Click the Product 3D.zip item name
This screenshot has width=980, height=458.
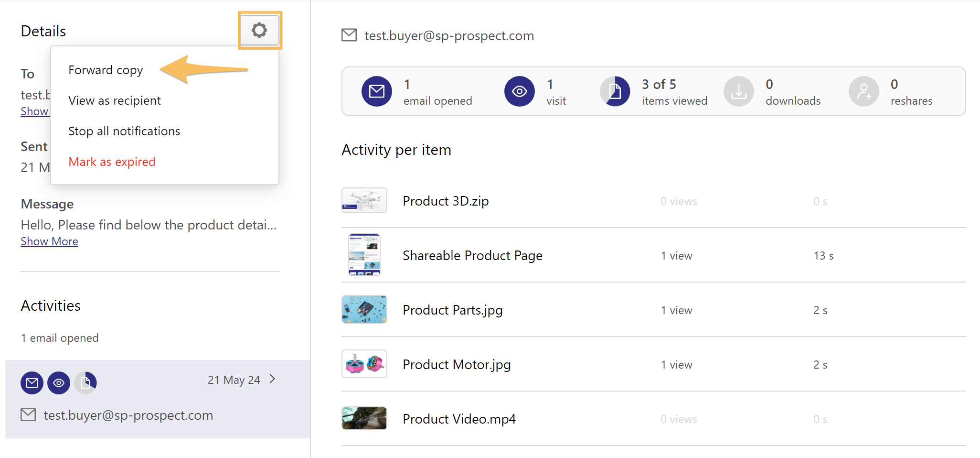click(446, 201)
